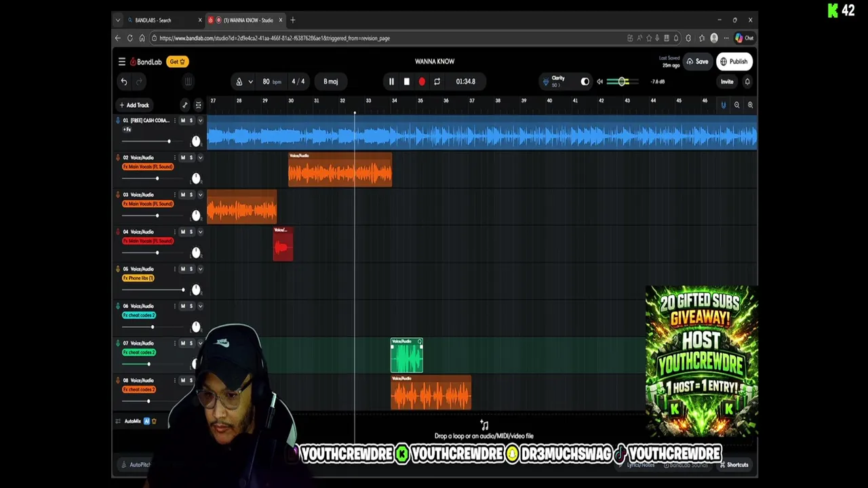Open the B maj key selector

coord(331,81)
